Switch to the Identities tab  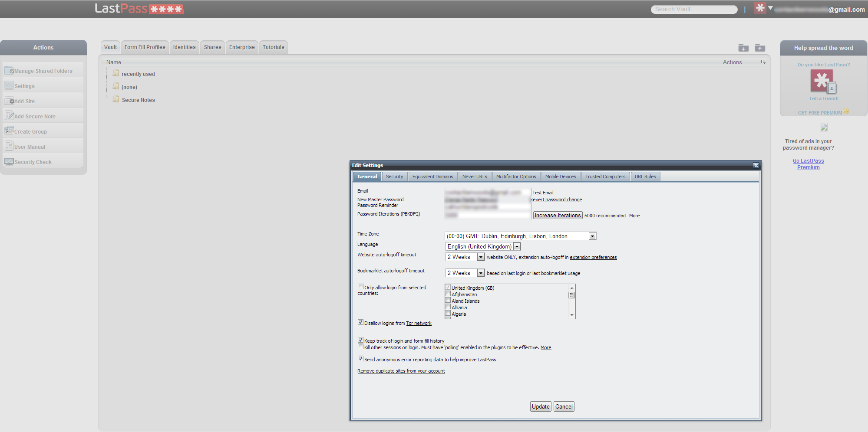tap(184, 47)
